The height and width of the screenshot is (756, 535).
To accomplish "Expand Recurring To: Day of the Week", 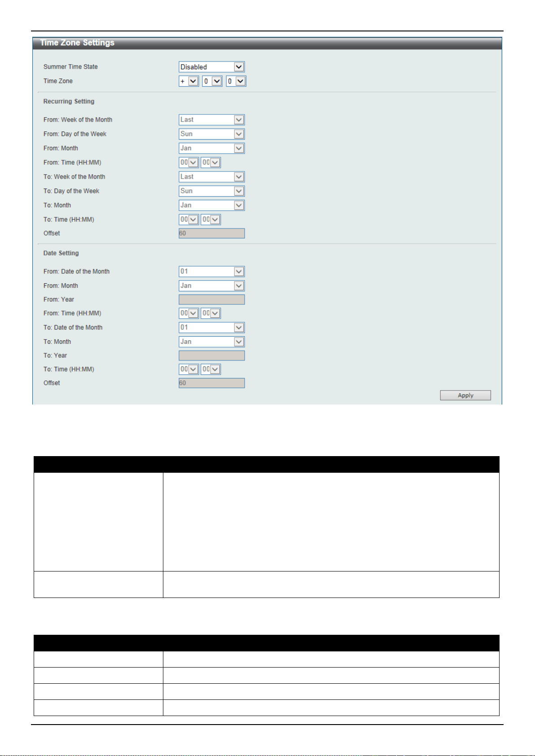I will pyautogui.click(x=211, y=191).
